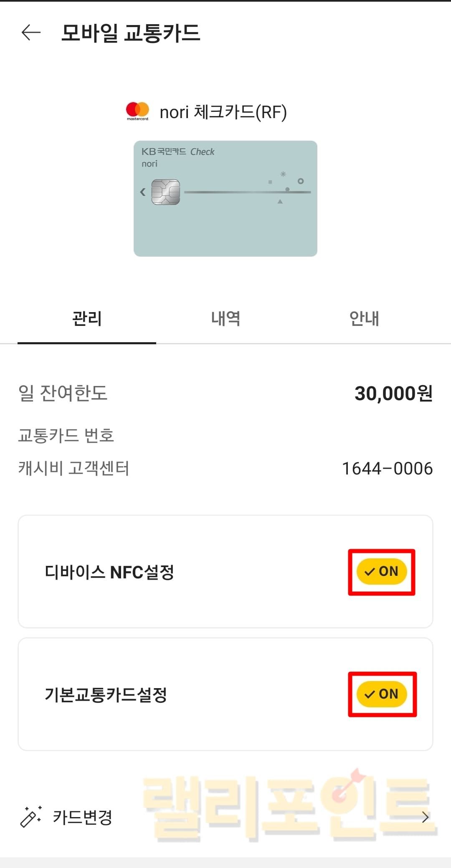Tap the back arrow icon
Image resolution: width=451 pixels, height=868 pixels.
click(x=31, y=33)
